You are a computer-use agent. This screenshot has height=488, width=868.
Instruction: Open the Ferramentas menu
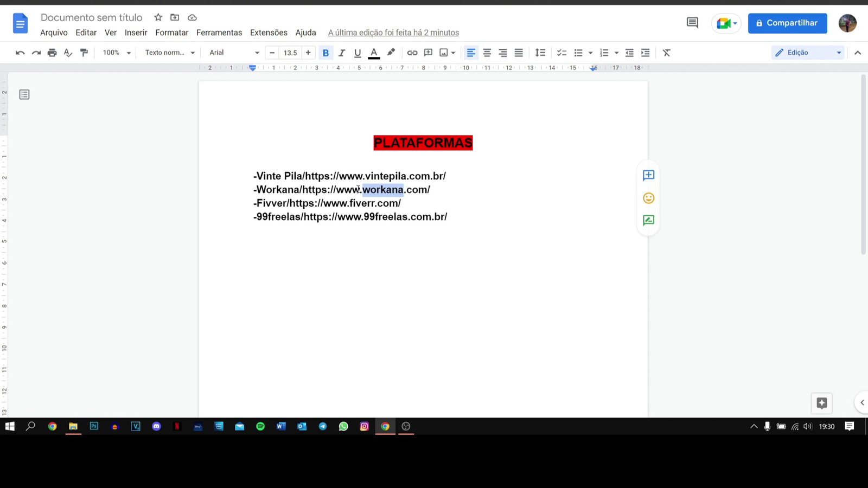(x=219, y=33)
